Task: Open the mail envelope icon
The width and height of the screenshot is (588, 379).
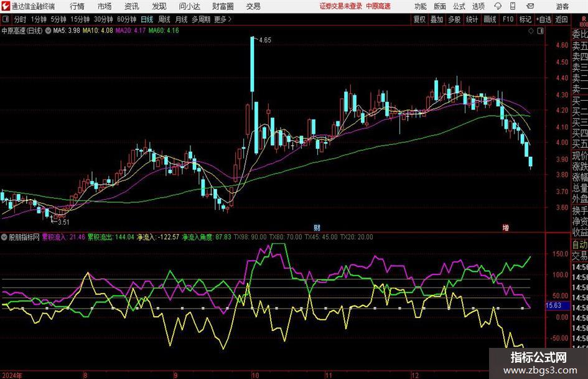Action: click(x=530, y=6)
